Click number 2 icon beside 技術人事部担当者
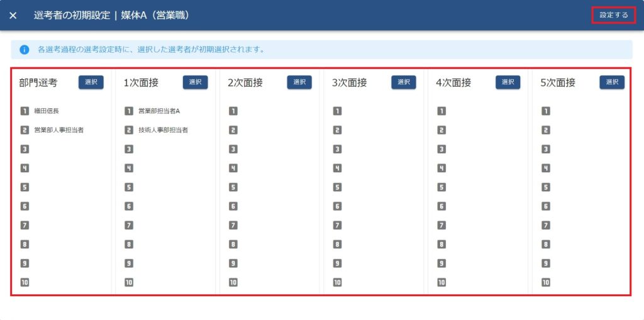Viewport: 644px width, 320px height. coord(129,130)
